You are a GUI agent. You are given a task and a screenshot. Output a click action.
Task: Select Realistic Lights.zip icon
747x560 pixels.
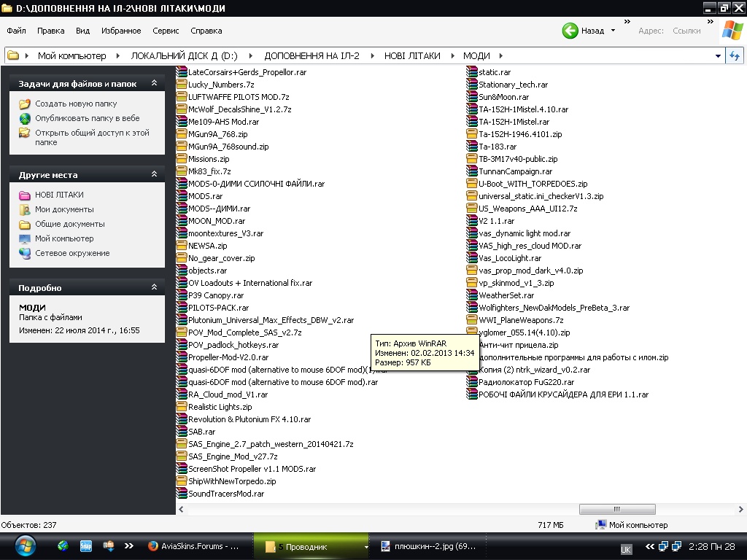click(181, 407)
